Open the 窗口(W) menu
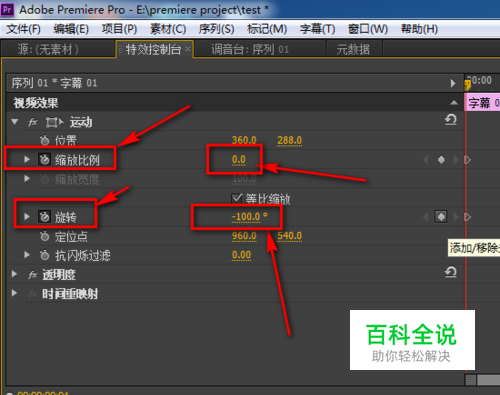 (x=368, y=29)
